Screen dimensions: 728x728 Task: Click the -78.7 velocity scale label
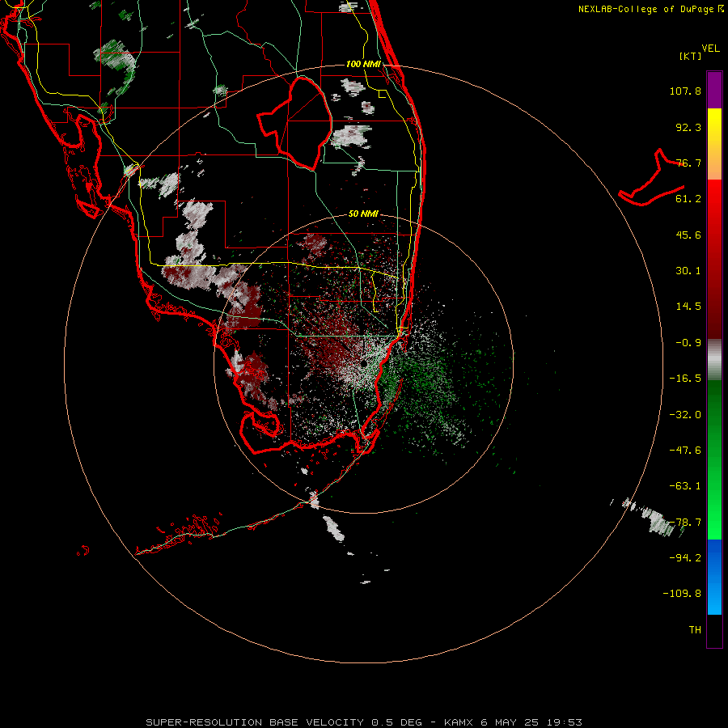point(685,523)
